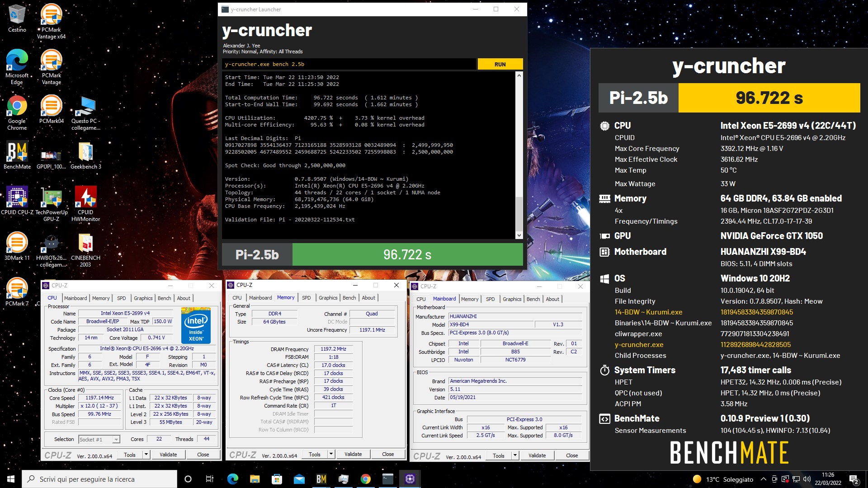The image size is (868, 488).
Task: Click Validate in right CPU-Z Mainboard window
Action: click(x=537, y=455)
